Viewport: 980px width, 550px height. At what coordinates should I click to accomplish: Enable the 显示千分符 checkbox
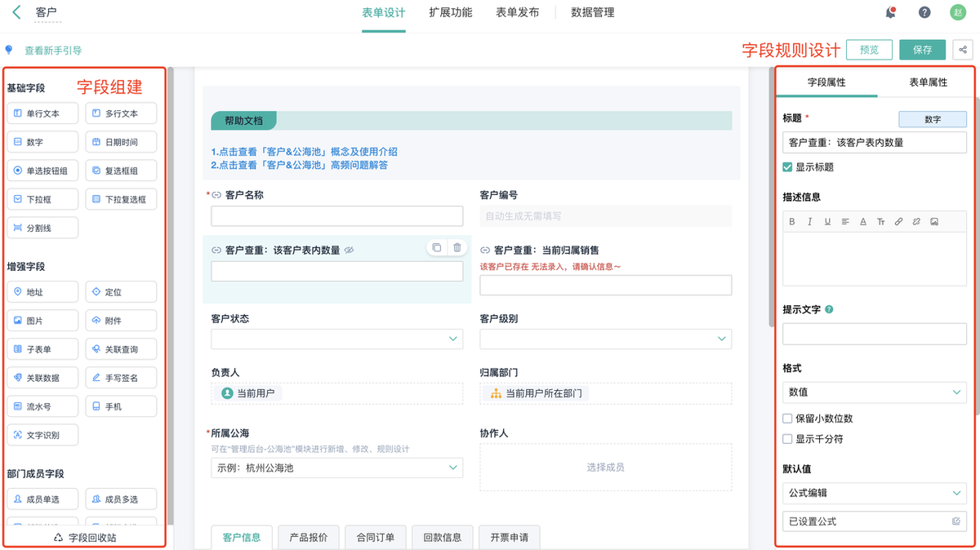(x=787, y=439)
